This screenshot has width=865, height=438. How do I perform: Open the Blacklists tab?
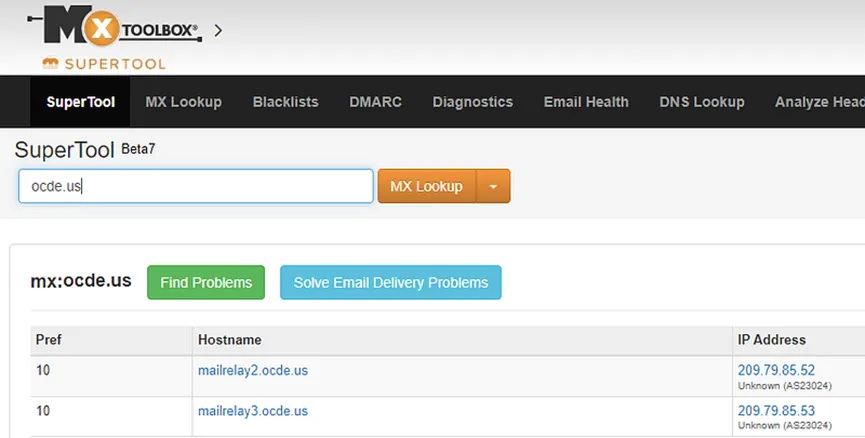(x=286, y=102)
